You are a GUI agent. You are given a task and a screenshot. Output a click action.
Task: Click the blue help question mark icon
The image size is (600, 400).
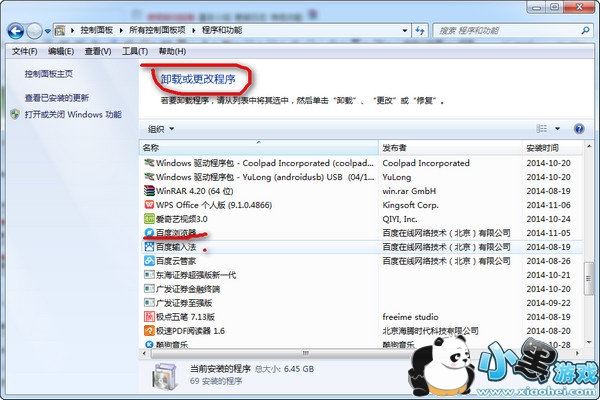tap(579, 129)
